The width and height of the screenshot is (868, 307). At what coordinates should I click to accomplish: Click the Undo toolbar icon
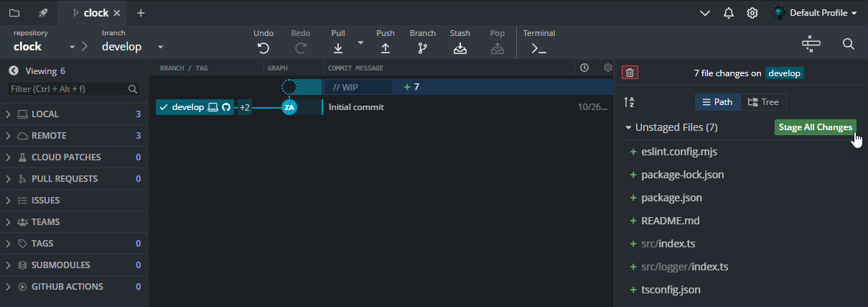point(263,48)
